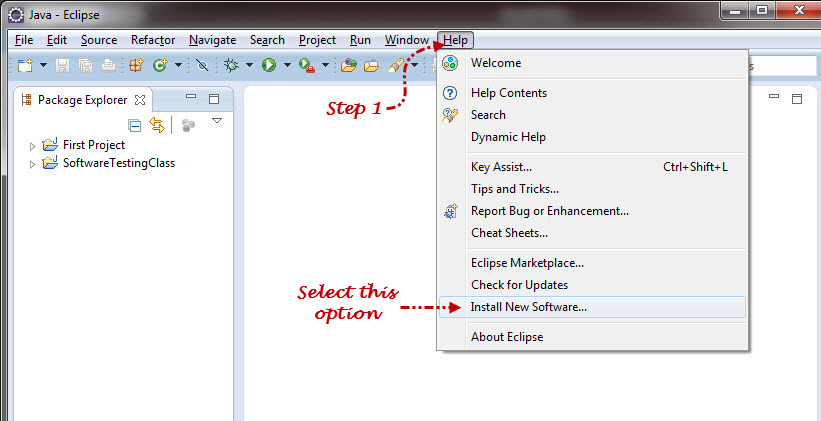Open the Source menu
The height and width of the screenshot is (421, 821).
[99, 40]
